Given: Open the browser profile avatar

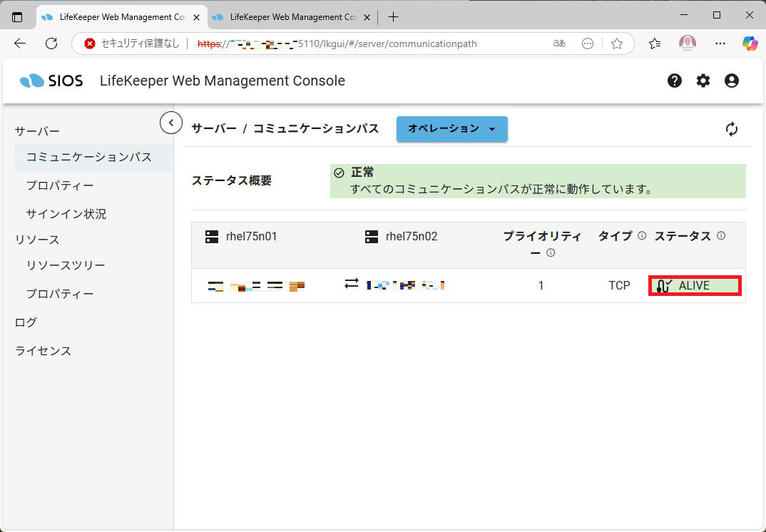Looking at the screenshot, I should point(688,44).
